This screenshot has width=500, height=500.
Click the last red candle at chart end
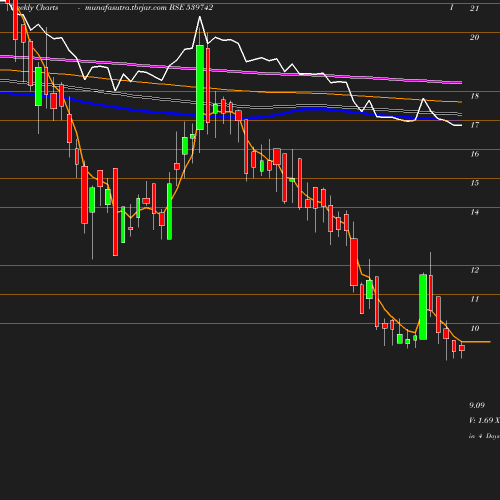[x=462, y=348]
